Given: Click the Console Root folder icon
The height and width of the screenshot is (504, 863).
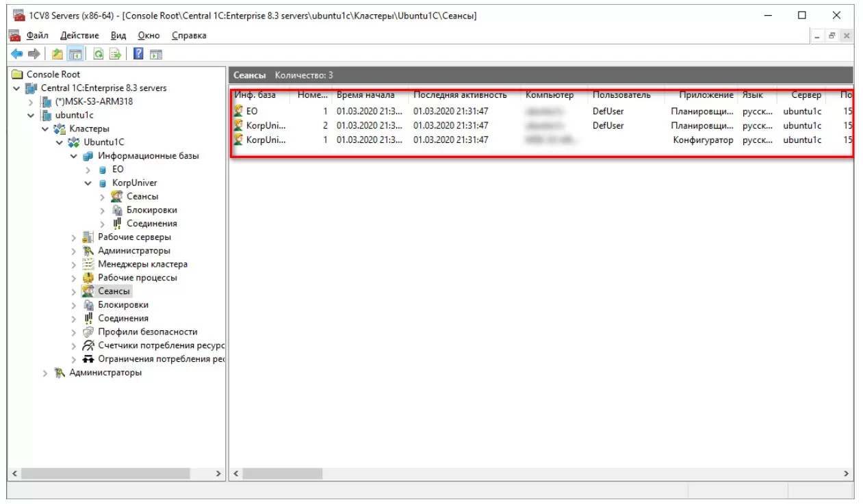Looking at the screenshot, I should 18,75.
